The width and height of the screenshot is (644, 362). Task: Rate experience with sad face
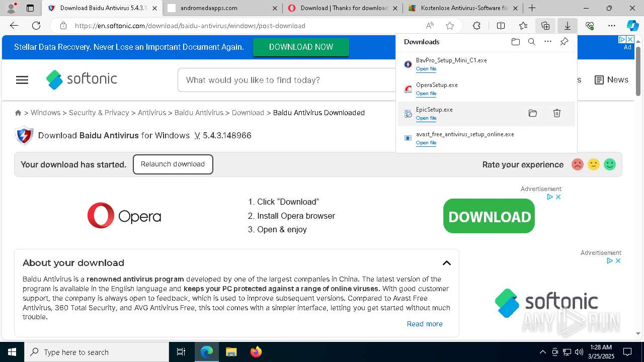tap(578, 164)
